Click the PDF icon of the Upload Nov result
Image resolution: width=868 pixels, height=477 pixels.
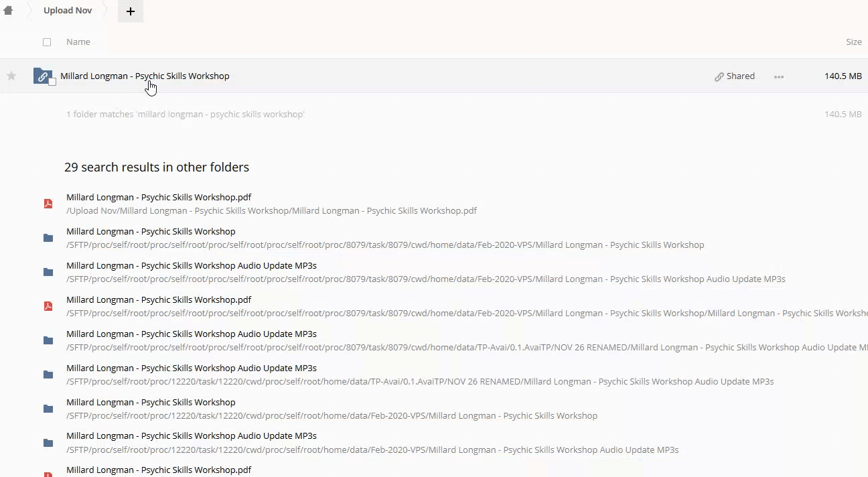click(48, 204)
